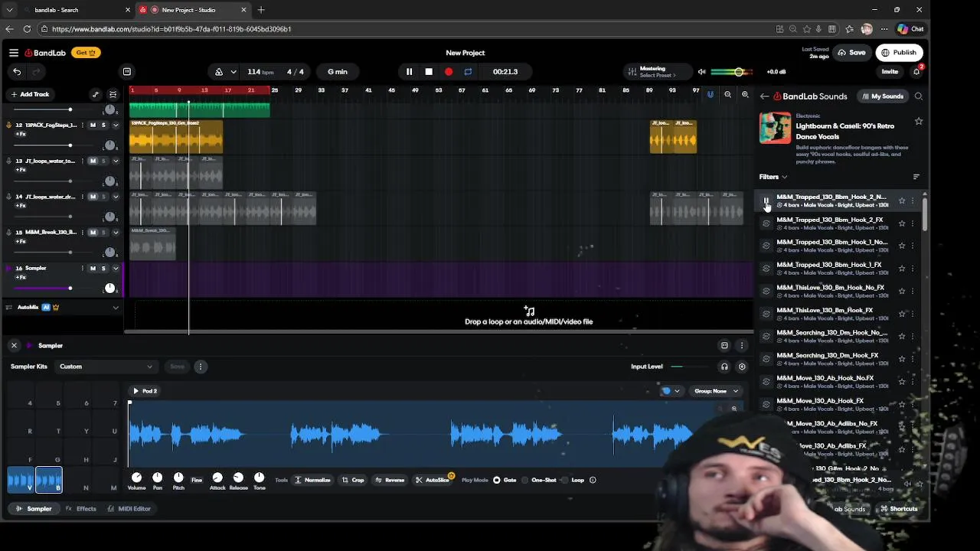Click the metronome icon
This screenshot has height=551, width=980.
click(219, 72)
